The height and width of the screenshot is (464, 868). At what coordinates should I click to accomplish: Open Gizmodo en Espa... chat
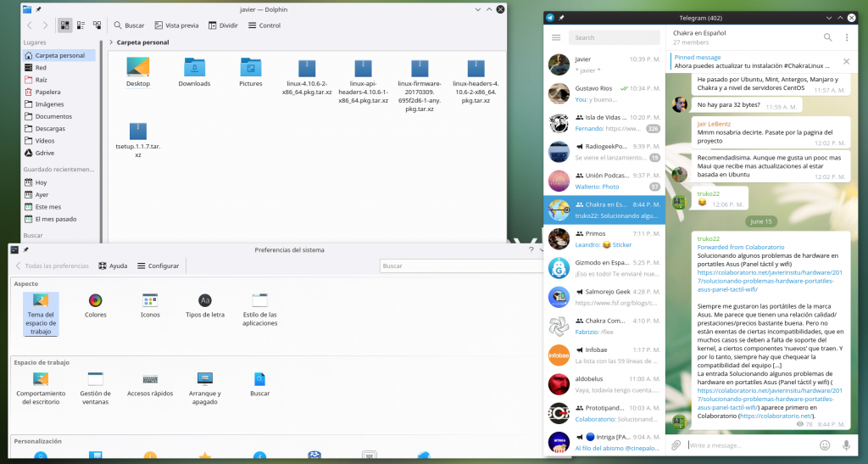(604, 268)
